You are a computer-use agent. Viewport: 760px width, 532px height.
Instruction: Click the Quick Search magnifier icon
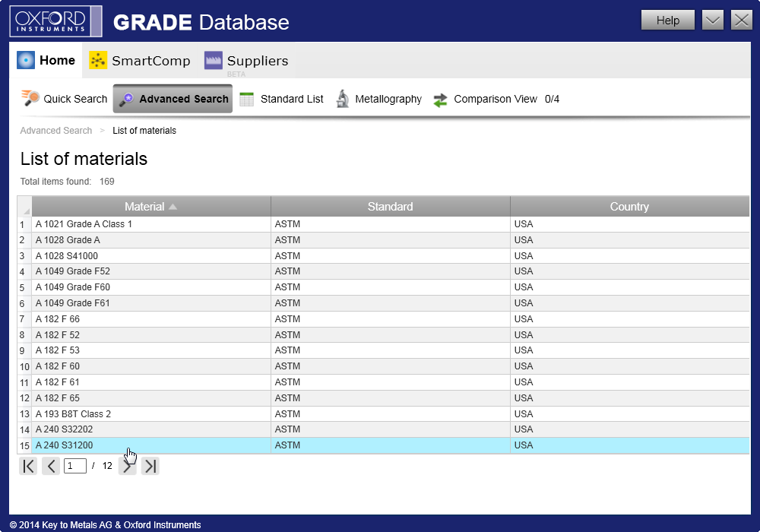tap(30, 98)
